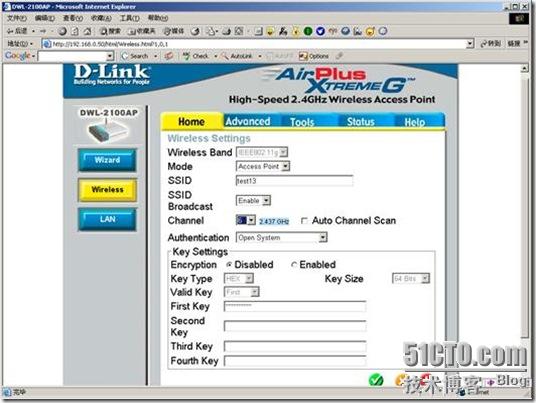
Task: Click the Google toolbar Search button
Action: (135, 56)
